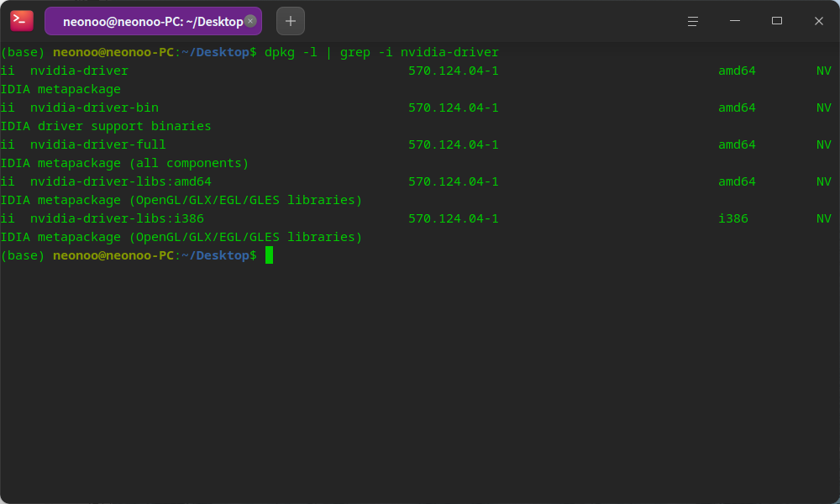Click the green cursor at the last prompt

pyautogui.click(x=269, y=255)
